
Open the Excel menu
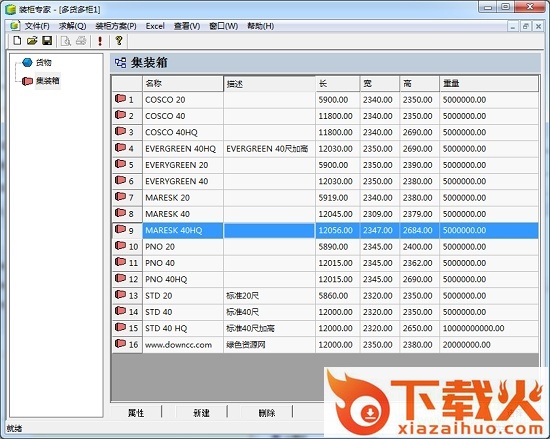[x=155, y=26]
